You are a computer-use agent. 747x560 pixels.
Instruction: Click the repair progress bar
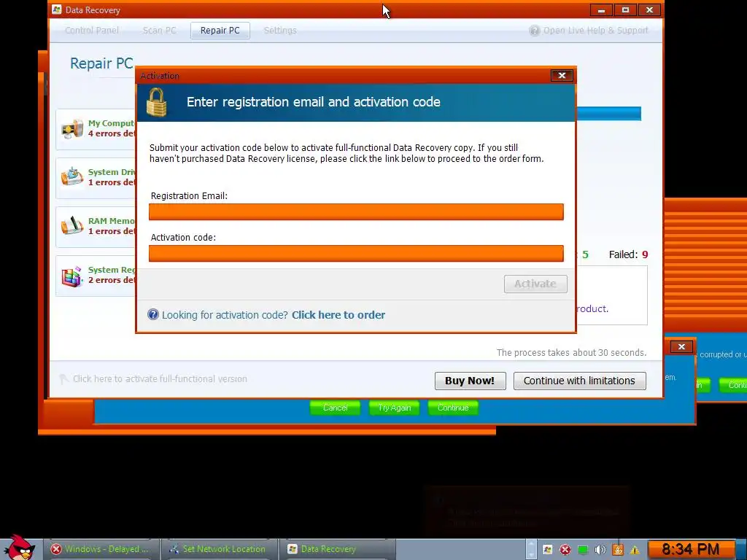(608, 114)
